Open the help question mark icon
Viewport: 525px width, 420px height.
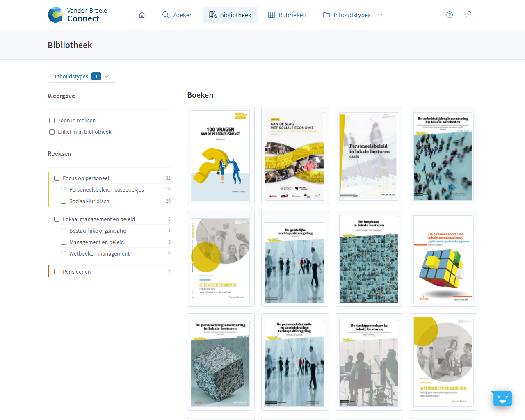pyautogui.click(x=450, y=14)
